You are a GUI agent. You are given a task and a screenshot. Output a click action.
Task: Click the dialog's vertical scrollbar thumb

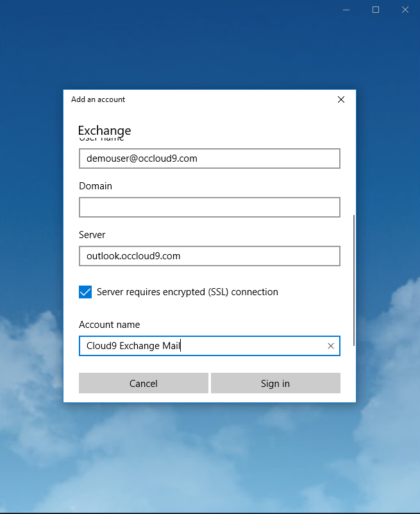pos(354,280)
